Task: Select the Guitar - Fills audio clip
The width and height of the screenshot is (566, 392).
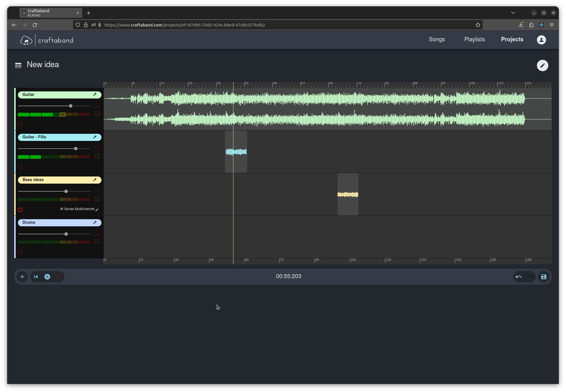Action: [x=236, y=152]
